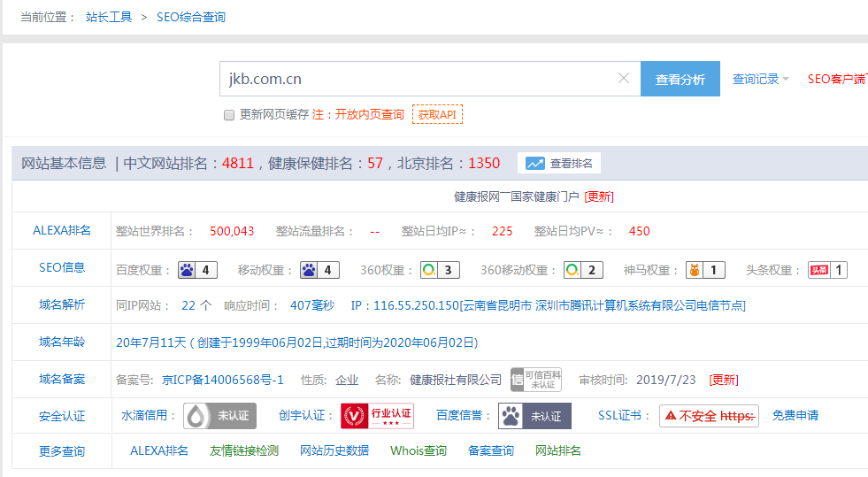Open 域名备案 row label link
Screen dimensions: 868x477
coord(61,379)
